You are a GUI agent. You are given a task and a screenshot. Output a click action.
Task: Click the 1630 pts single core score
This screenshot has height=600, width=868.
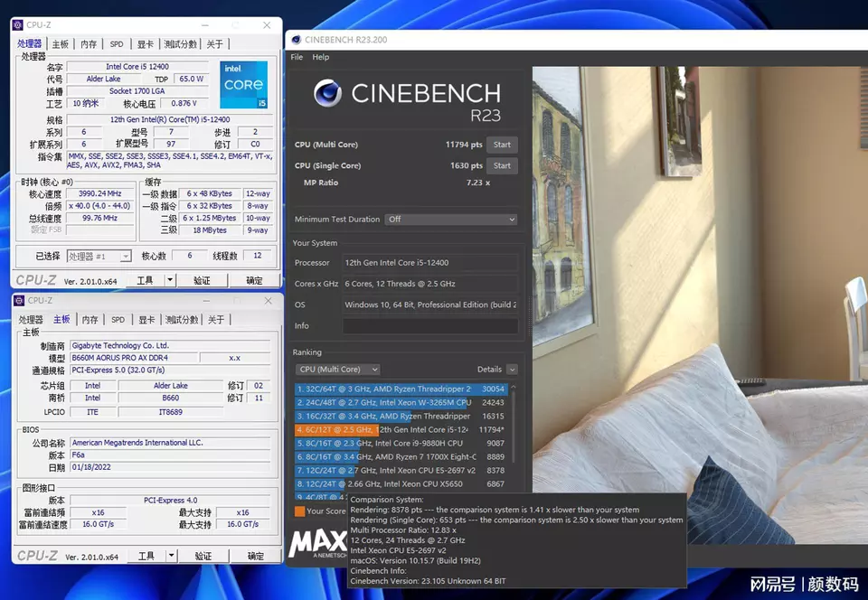467,166
